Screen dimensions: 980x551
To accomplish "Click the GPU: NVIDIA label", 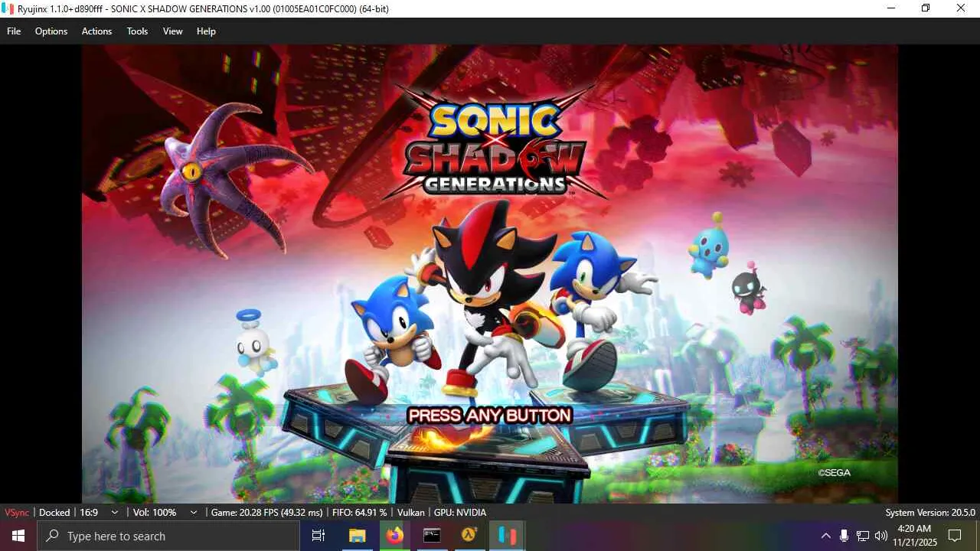I will (x=460, y=513).
